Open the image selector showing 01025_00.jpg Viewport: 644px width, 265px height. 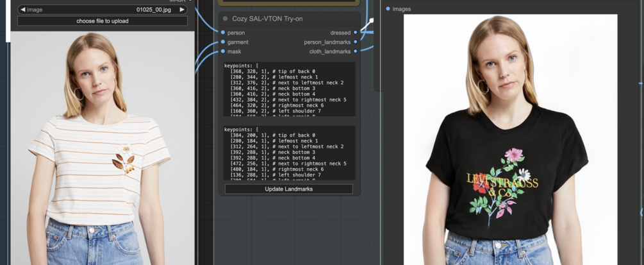pos(103,10)
